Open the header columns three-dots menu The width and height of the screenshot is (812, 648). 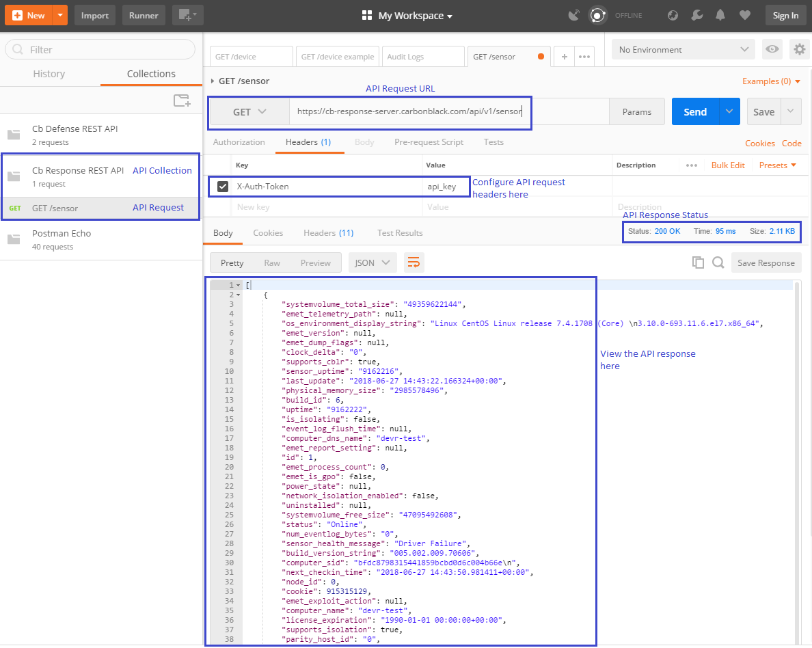[691, 165]
